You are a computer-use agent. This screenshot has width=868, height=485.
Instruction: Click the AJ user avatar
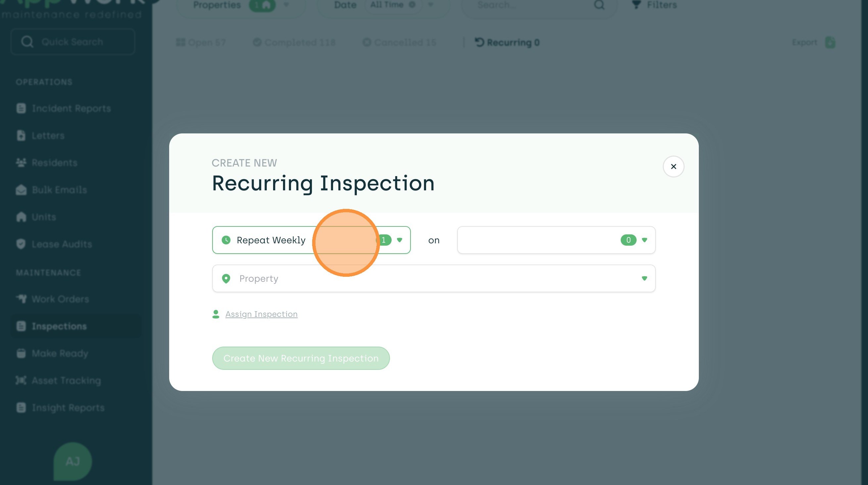(x=72, y=461)
